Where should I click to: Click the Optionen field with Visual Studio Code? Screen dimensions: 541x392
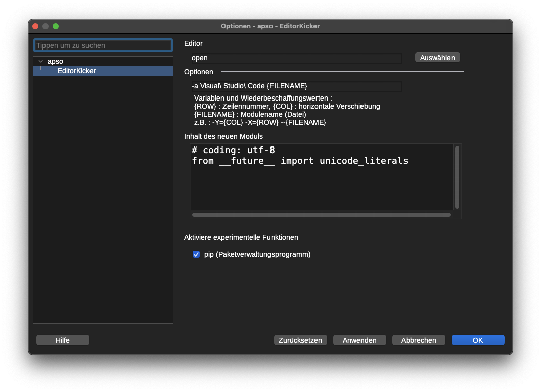(x=295, y=86)
